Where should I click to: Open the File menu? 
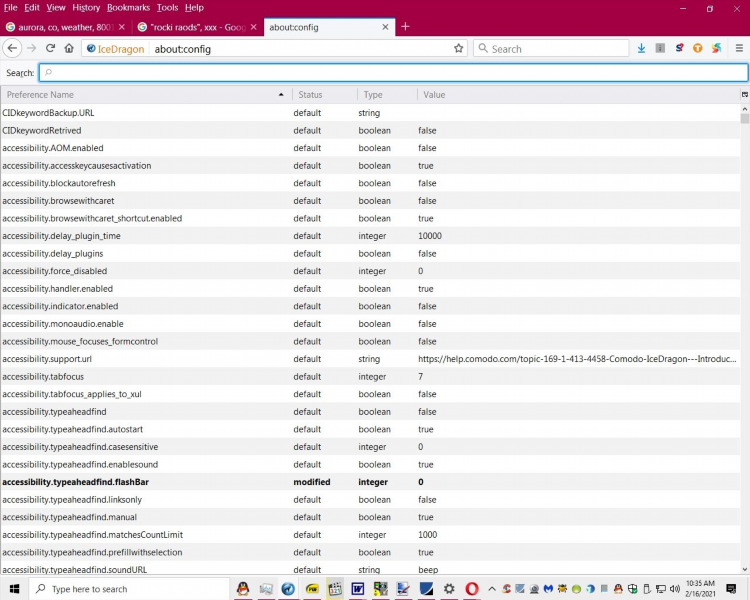coord(11,8)
